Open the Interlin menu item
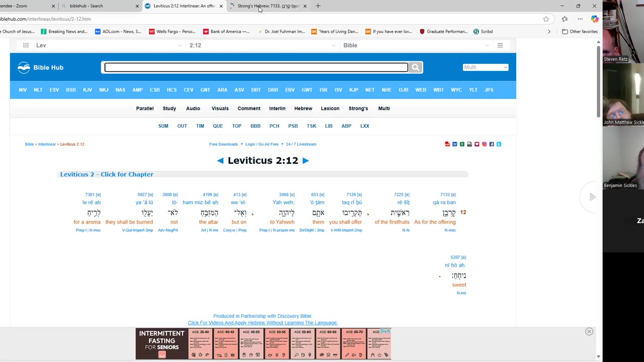 277,109
